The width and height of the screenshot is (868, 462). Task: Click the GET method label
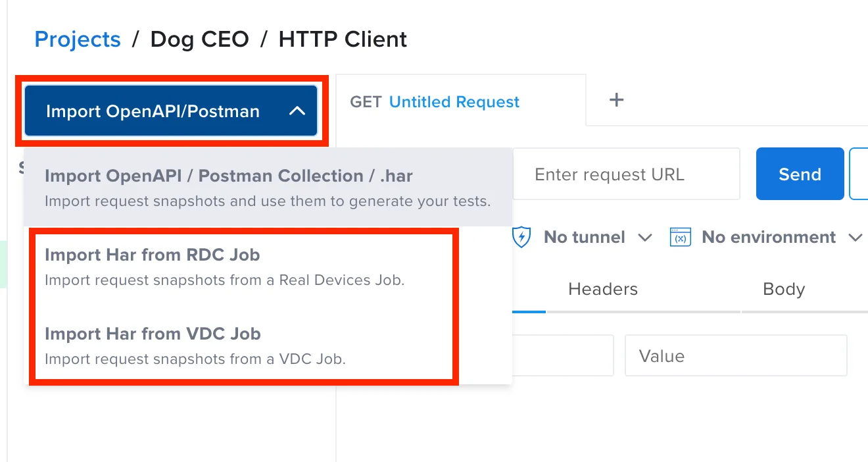(366, 101)
